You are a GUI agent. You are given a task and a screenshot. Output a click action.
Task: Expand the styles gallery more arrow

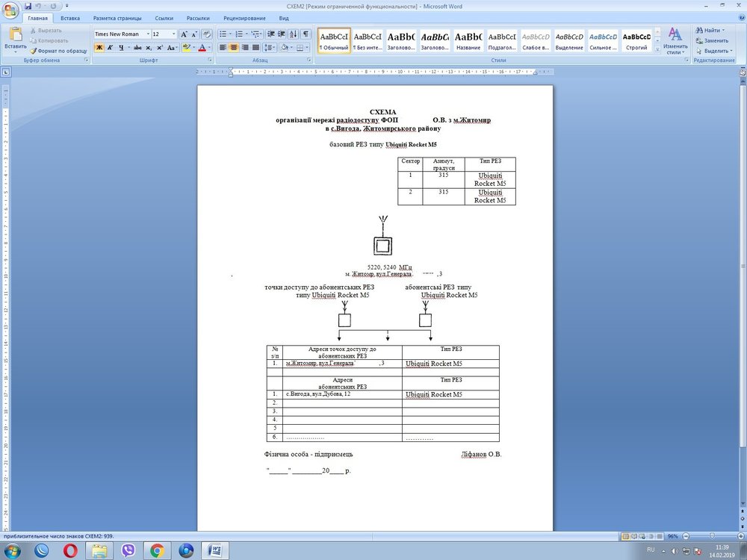[657, 49]
